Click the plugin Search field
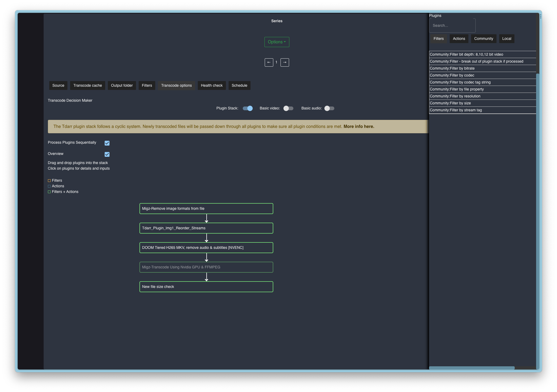The width and height of the screenshot is (557, 392). coord(452,26)
